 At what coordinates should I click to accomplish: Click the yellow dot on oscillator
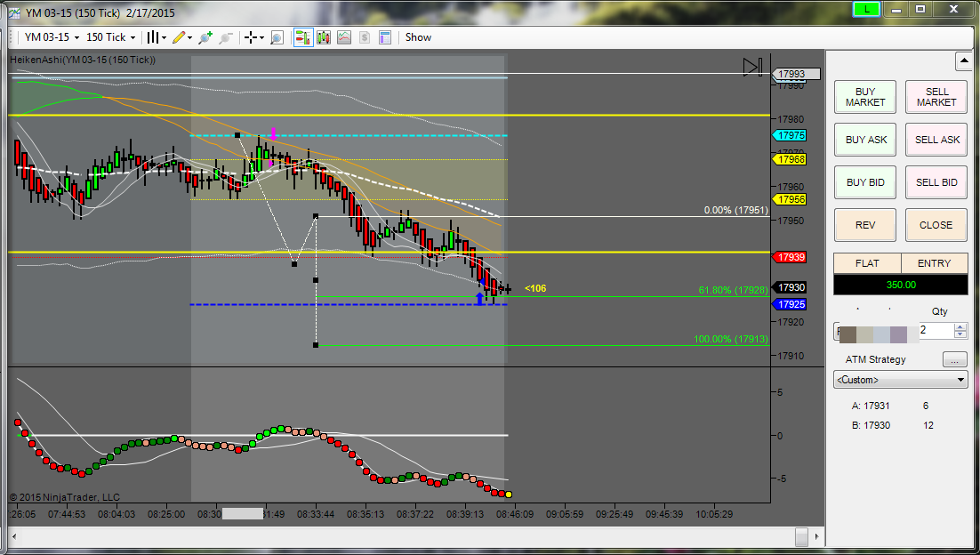508,495
